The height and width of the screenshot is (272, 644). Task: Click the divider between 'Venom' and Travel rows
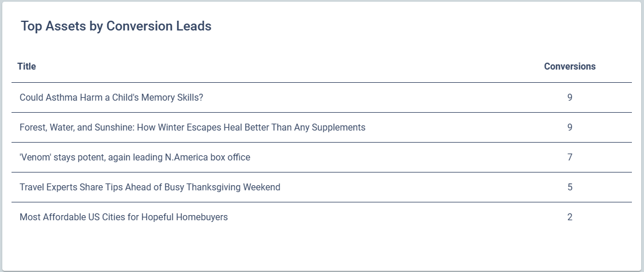click(x=321, y=172)
